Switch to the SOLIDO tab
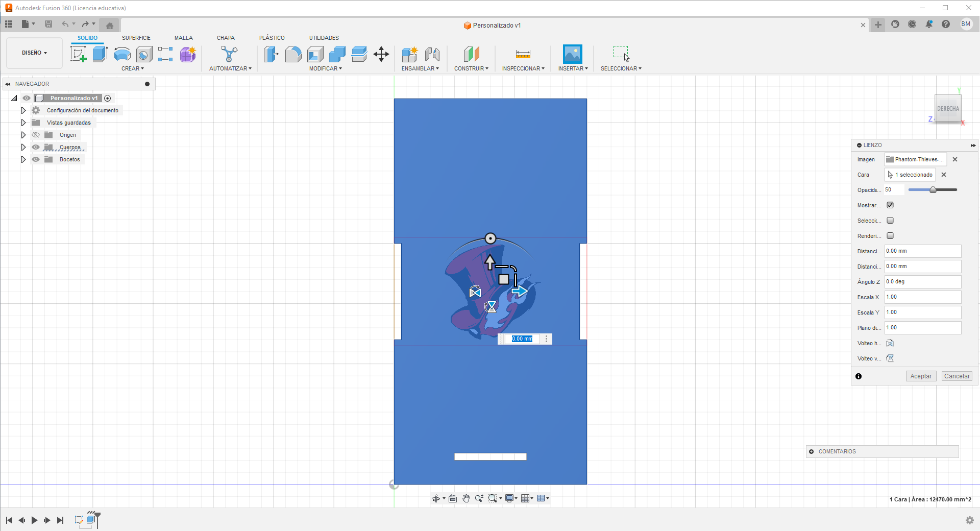Image resolution: width=980 pixels, height=531 pixels. pos(88,38)
